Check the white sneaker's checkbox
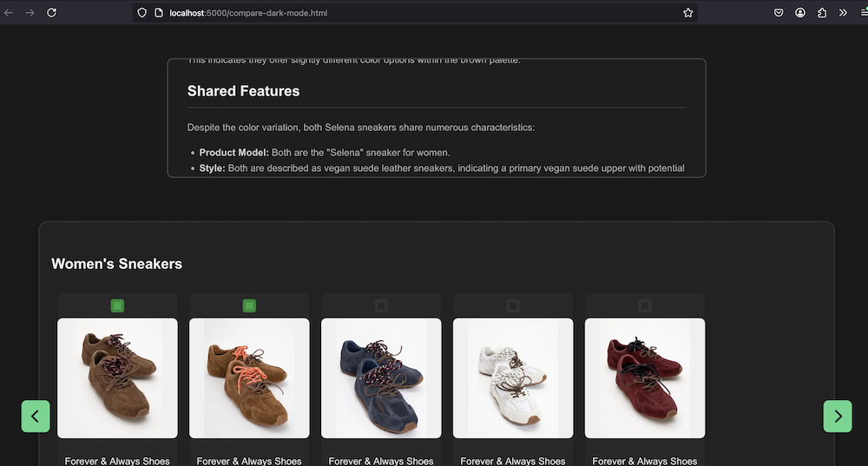Screen dimensions: 868x466 coord(513,305)
